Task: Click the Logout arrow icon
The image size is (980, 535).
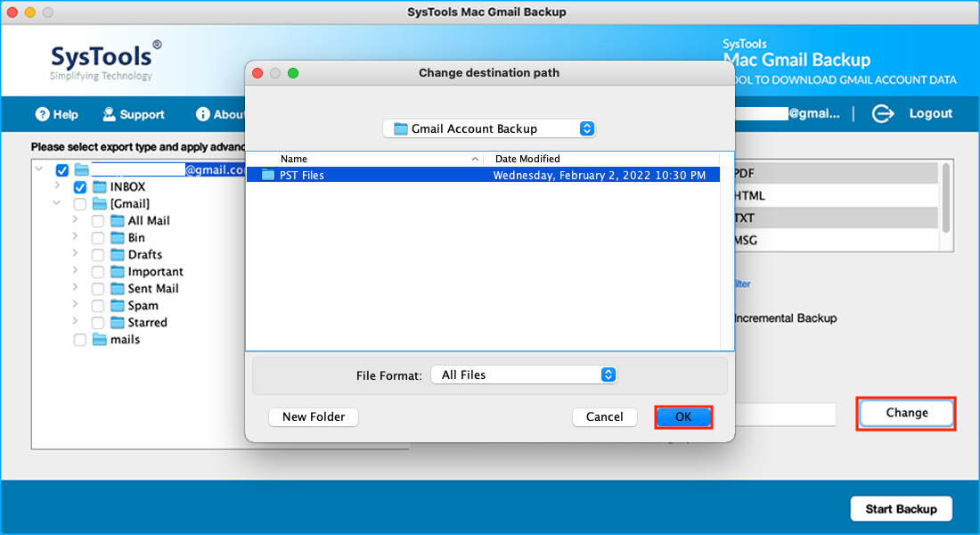Action: click(883, 113)
